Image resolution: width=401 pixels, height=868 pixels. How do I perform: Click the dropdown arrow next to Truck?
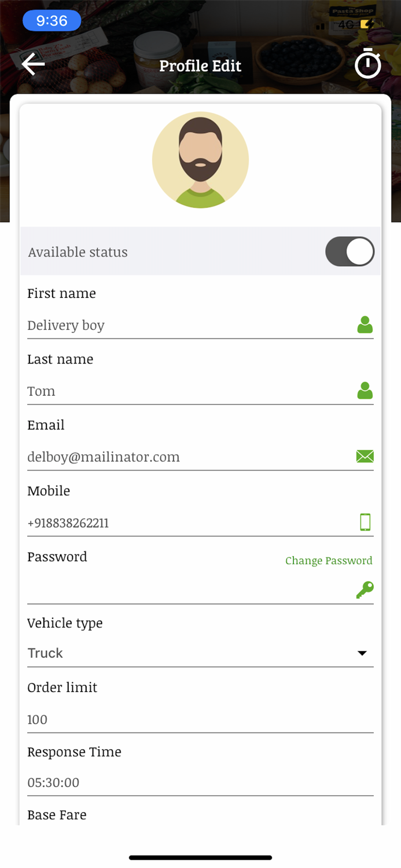(x=362, y=653)
